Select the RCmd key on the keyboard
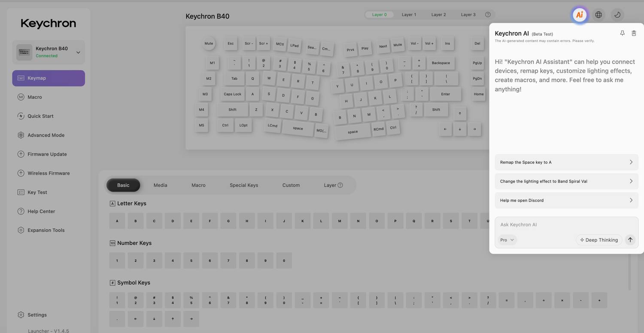644x333 pixels. coord(378,129)
